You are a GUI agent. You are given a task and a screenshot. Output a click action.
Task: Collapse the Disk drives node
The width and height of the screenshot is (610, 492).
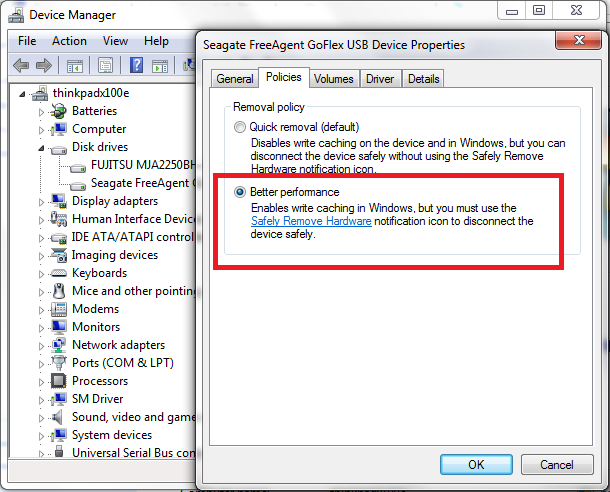pyautogui.click(x=41, y=148)
